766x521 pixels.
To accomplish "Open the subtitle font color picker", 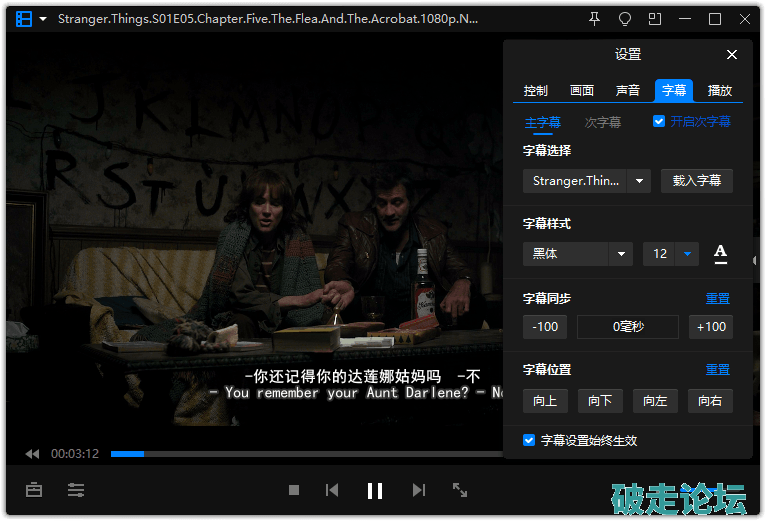I will point(720,254).
